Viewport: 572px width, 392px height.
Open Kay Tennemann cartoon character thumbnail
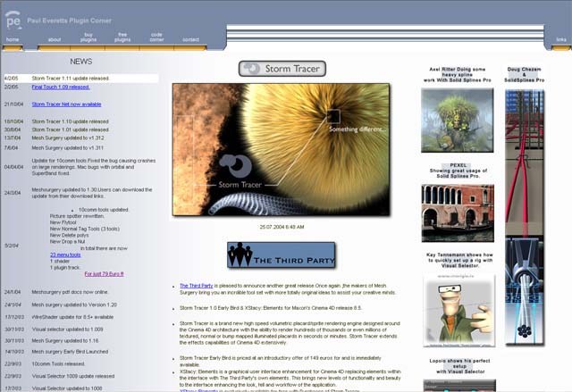tap(459, 310)
